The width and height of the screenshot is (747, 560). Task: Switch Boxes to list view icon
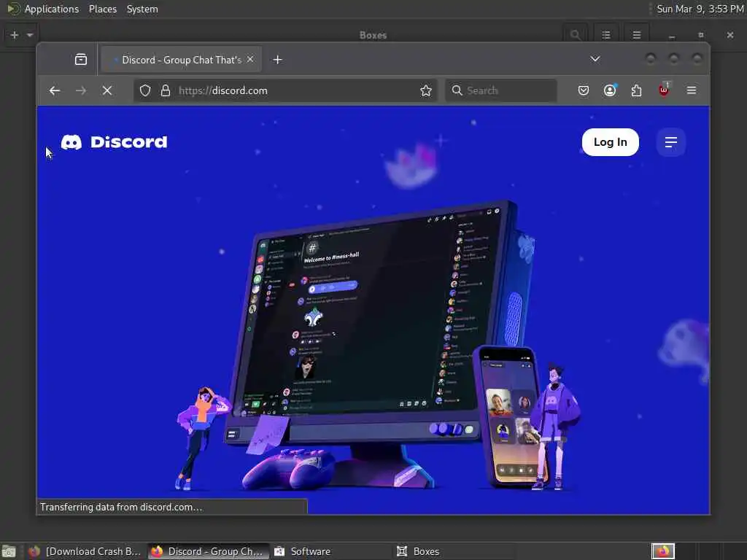click(606, 35)
